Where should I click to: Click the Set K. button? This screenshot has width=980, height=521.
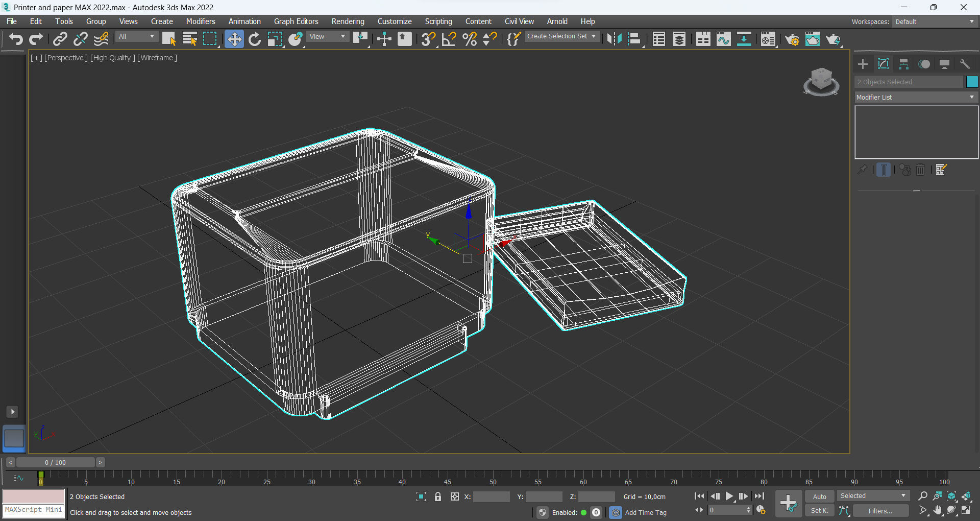point(819,511)
